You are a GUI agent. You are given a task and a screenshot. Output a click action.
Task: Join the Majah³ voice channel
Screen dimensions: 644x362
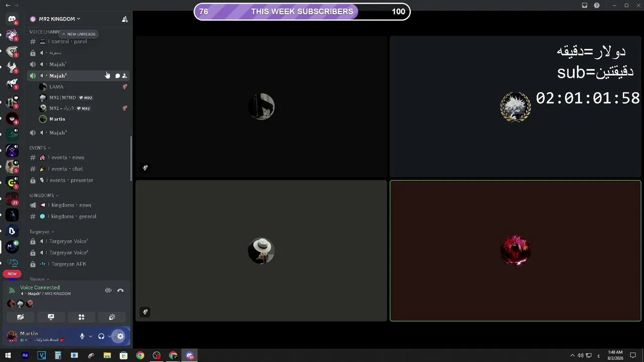(79, 133)
